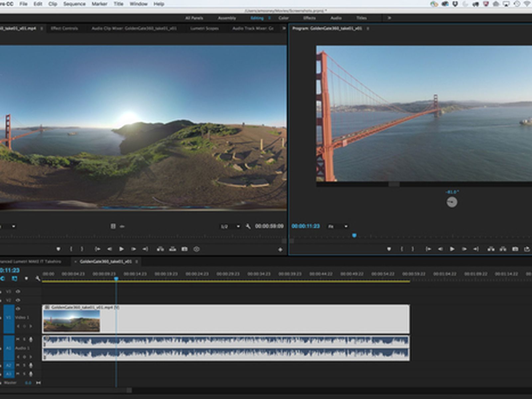Viewport: 532px width, 399px height.
Task: Step forward one frame in Program monitor
Action: pos(464,249)
